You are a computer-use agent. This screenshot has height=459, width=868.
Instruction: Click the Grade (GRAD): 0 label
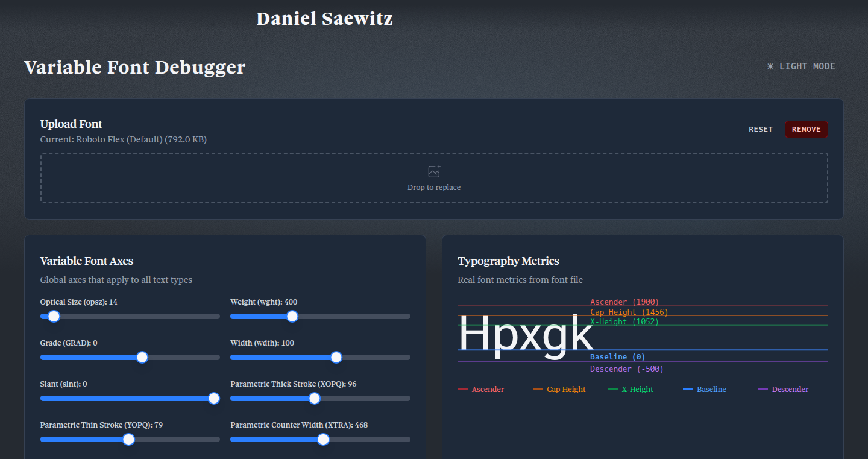click(69, 343)
